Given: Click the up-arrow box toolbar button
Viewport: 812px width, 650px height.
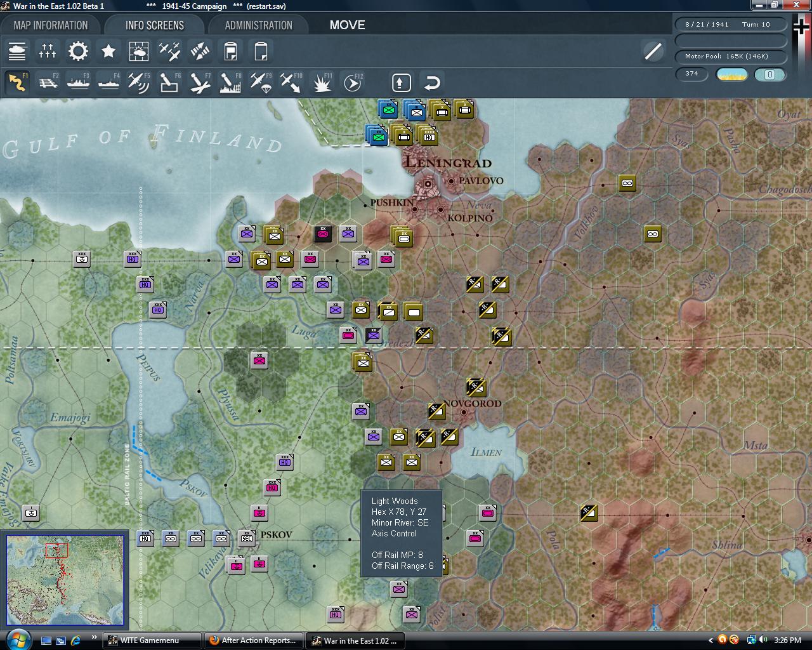Looking at the screenshot, I should [x=401, y=83].
